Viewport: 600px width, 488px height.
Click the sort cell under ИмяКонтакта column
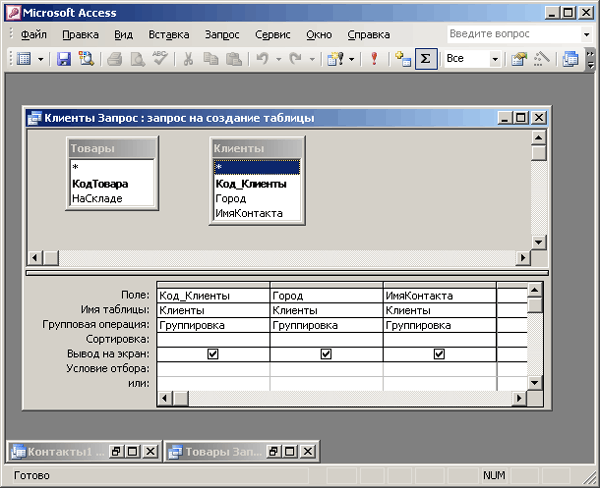(x=440, y=340)
